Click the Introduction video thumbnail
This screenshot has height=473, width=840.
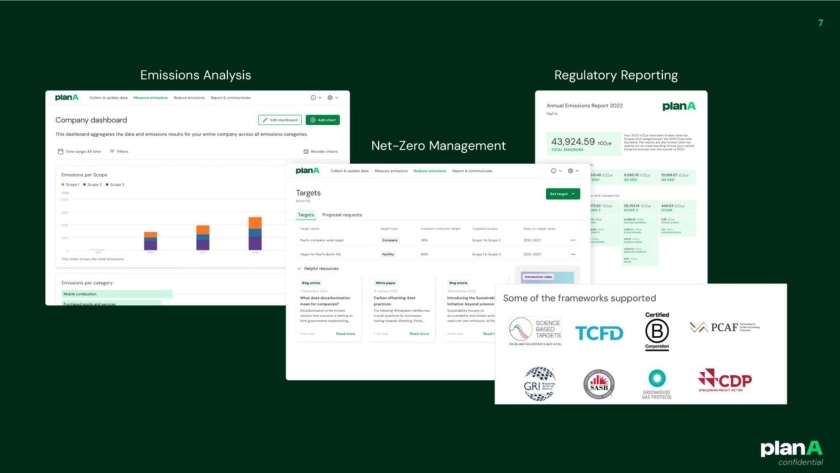coord(547,276)
